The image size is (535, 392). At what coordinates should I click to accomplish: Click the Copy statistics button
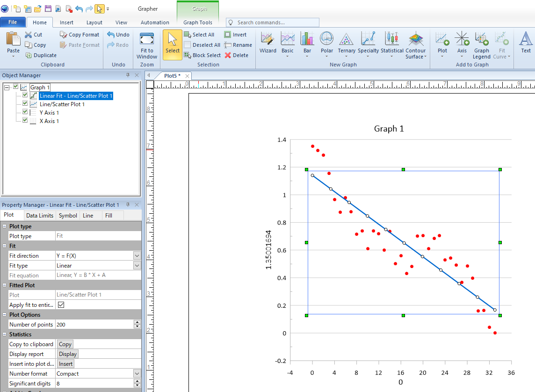tap(65, 344)
